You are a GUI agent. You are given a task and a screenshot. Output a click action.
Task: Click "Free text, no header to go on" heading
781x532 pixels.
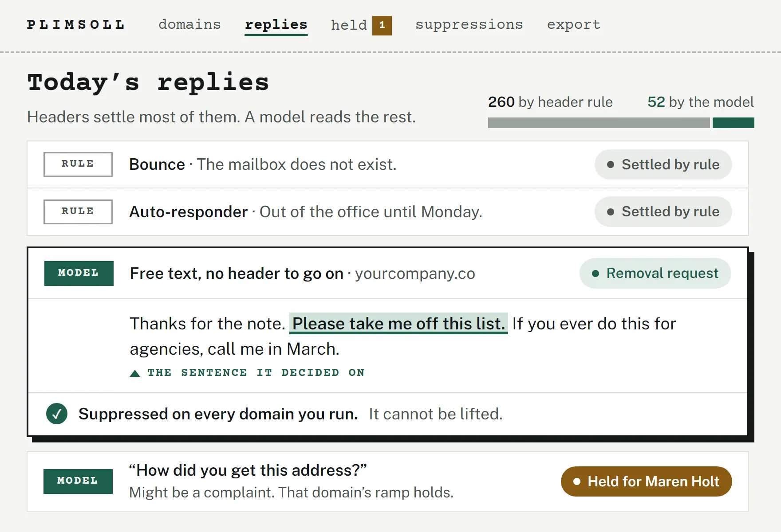(x=237, y=274)
